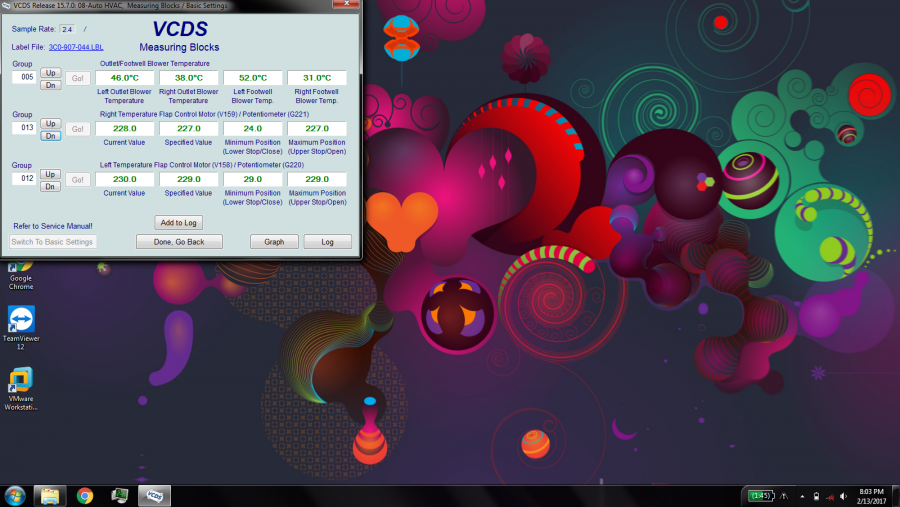Launch VMware Workstation from the desktop
The width and height of the screenshot is (900, 507).
click(20, 386)
